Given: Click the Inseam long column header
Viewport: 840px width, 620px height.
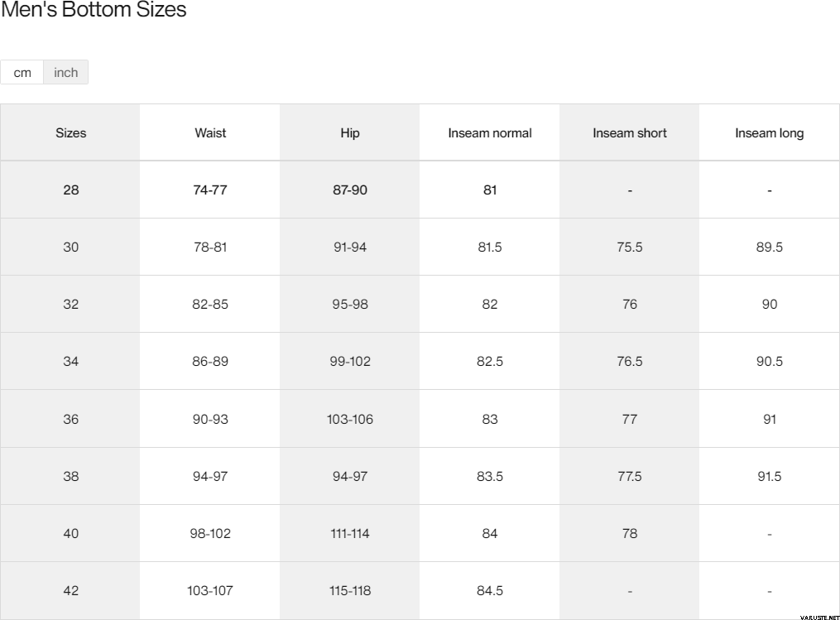Looking at the screenshot, I should tap(770, 132).
